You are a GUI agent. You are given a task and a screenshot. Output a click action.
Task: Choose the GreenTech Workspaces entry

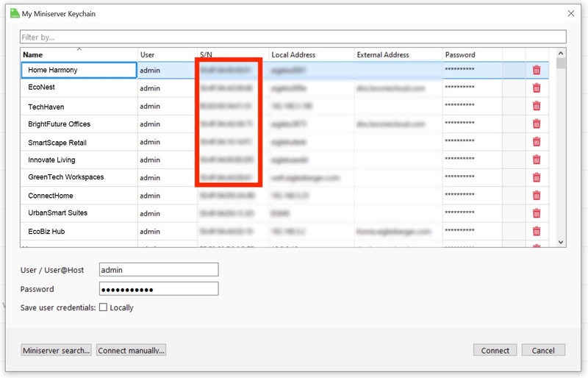tap(66, 176)
